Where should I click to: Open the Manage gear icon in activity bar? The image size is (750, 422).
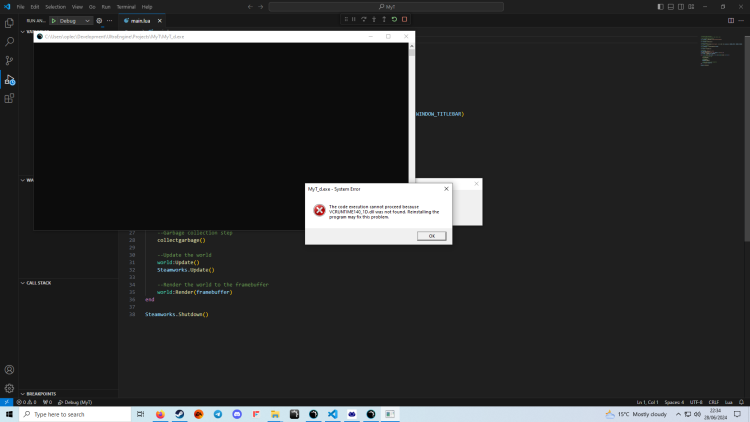pos(9,388)
